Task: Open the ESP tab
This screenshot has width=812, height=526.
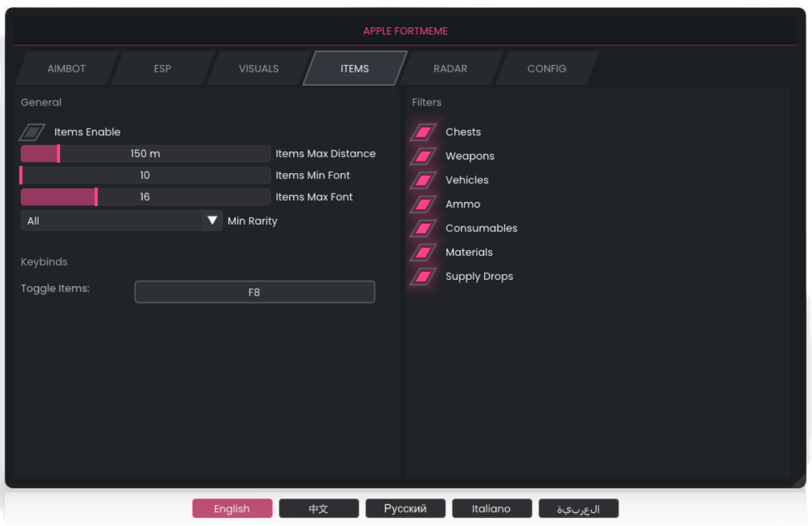Action: point(162,69)
